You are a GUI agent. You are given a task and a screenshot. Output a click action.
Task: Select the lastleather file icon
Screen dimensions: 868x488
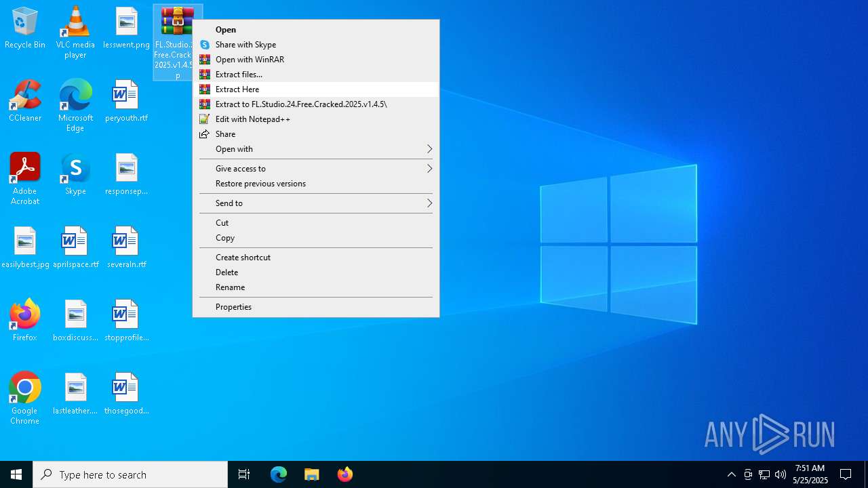click(x=75, y=394)
